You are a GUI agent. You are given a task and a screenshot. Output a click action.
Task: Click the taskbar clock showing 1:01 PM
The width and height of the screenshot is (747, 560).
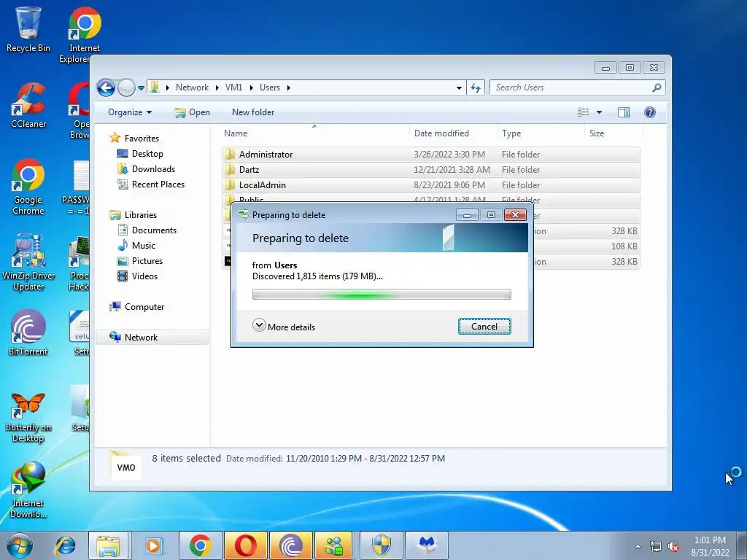coord(710,545)
